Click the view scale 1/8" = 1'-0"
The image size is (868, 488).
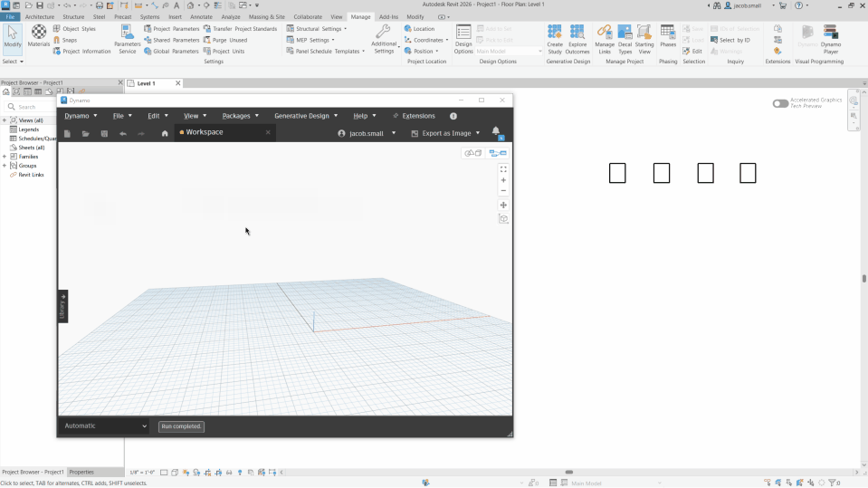[x=142, y=473]
